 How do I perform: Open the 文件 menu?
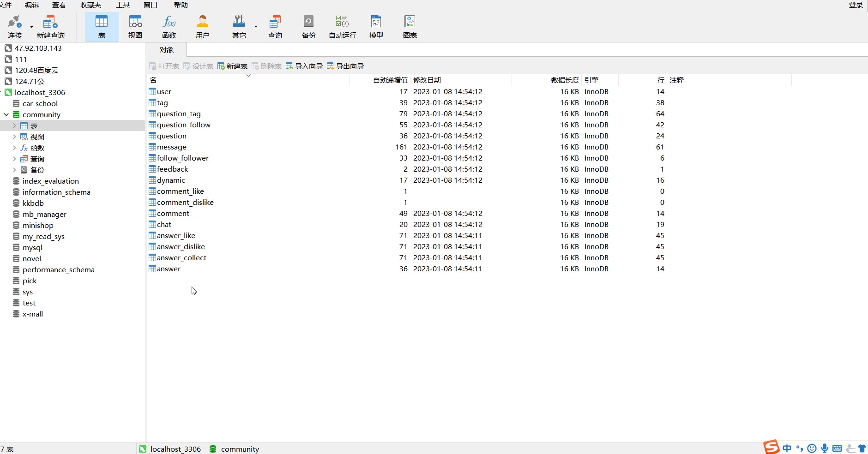(6, 5)
